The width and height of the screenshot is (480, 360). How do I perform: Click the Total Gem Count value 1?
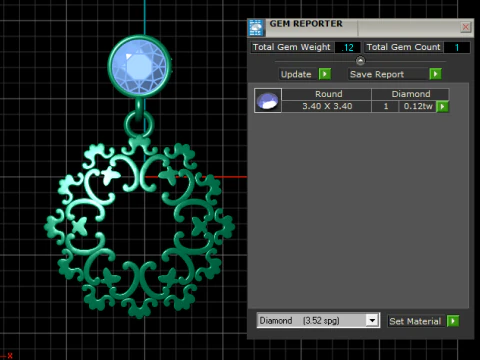tap(457, 47)
